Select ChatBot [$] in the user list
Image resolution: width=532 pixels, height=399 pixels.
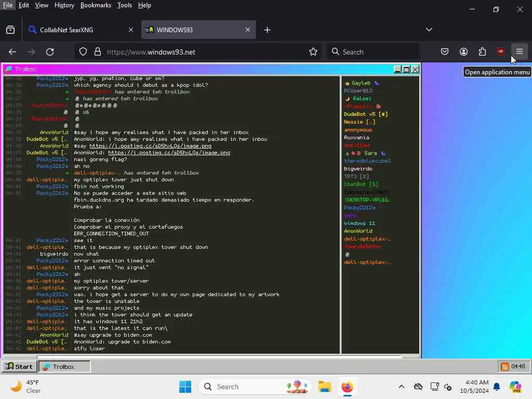(361, 184)
